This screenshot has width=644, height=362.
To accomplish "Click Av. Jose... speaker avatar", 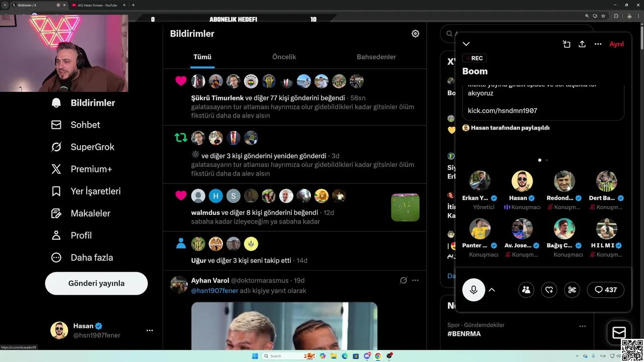I will click(x=522, y=229).
